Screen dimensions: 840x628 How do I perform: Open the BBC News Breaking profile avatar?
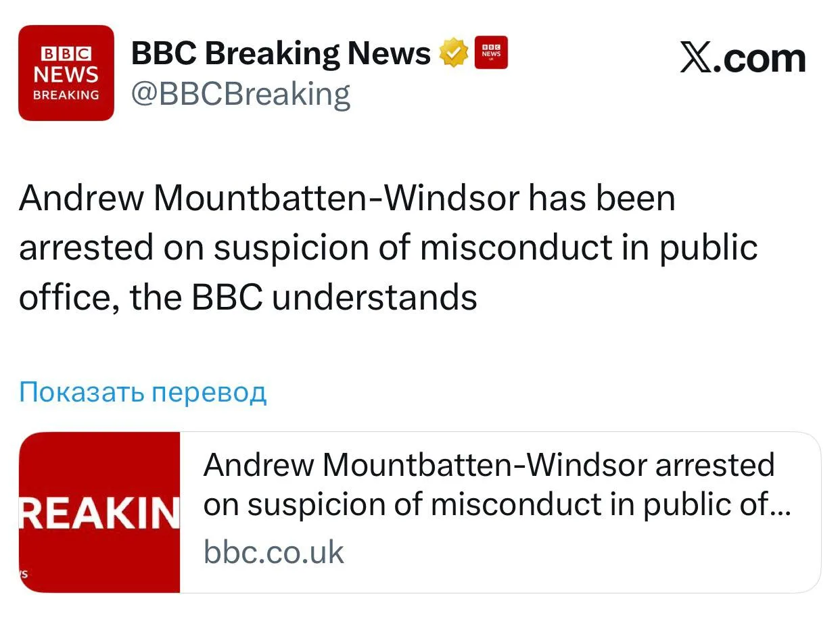click(x=66, y=73)
